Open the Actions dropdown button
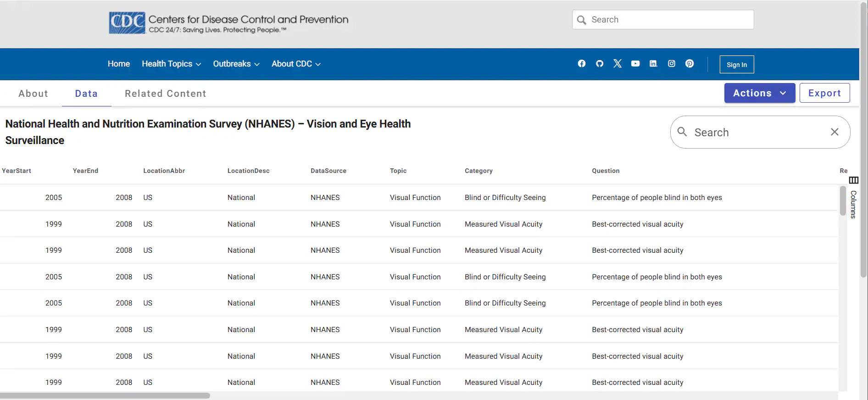 tap(759, 93)
